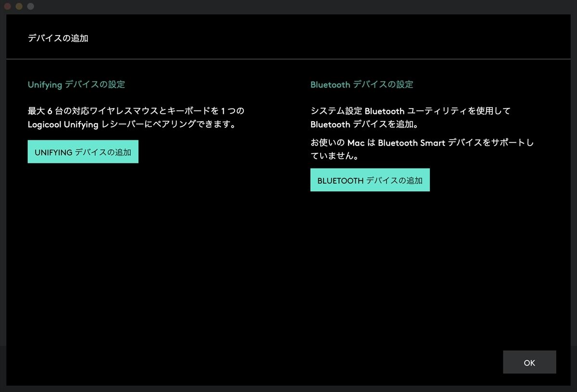Click the text mentioning Logicool Unifying レシーバー
The image size is (577, 392).
point(136,118)
